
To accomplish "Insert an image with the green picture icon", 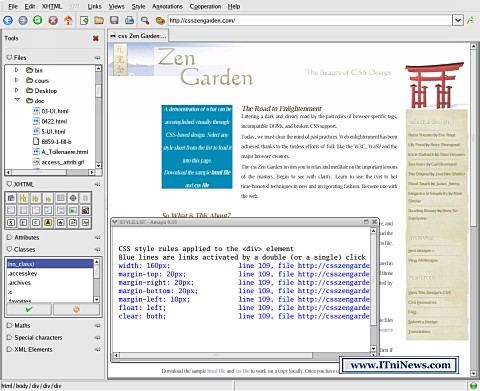I will (73, 210).
